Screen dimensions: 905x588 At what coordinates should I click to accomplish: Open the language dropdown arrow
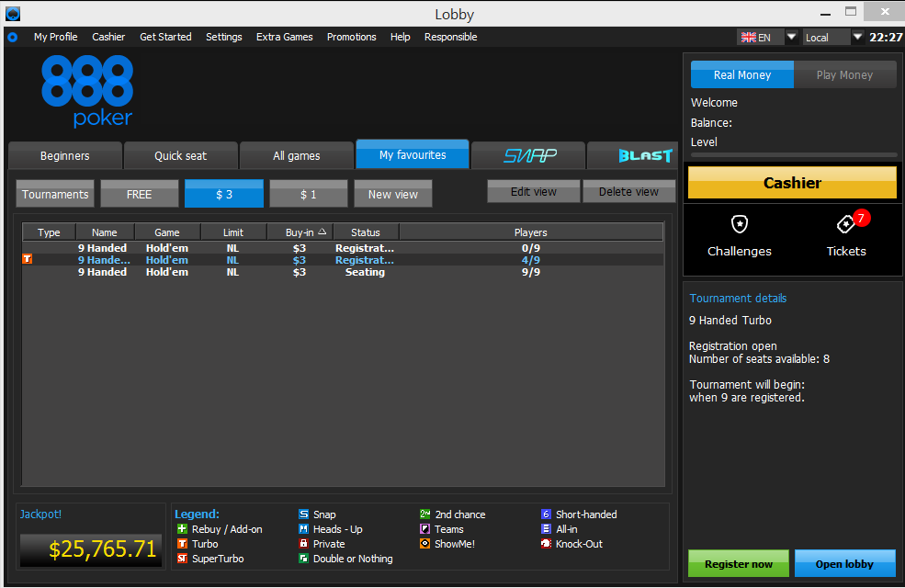click(x=791, y=37)
